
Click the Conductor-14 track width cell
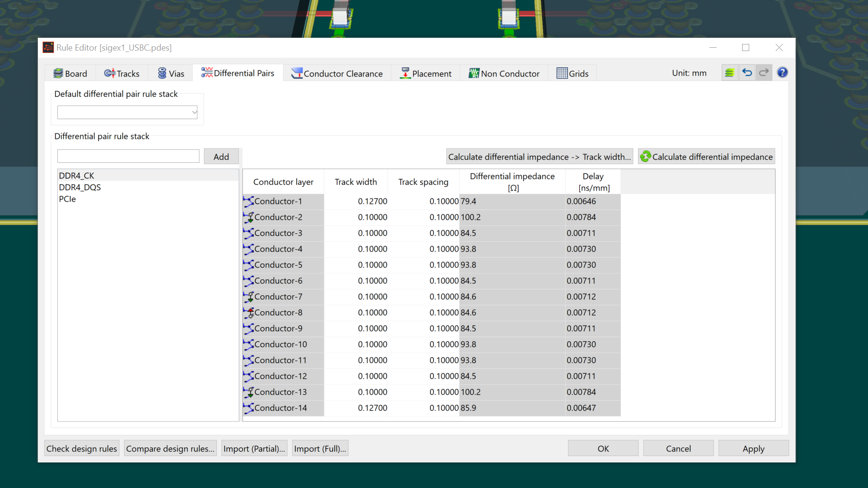point(356,408)
